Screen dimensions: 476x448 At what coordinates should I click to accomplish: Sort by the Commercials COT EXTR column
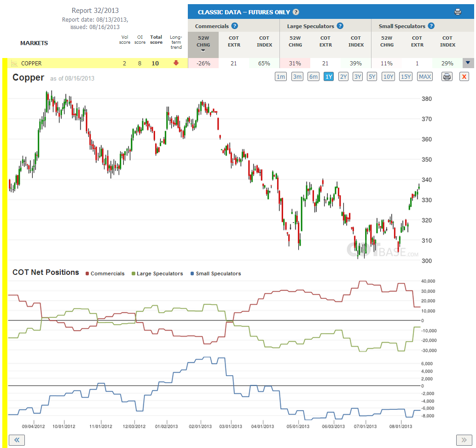pos(234,41)
